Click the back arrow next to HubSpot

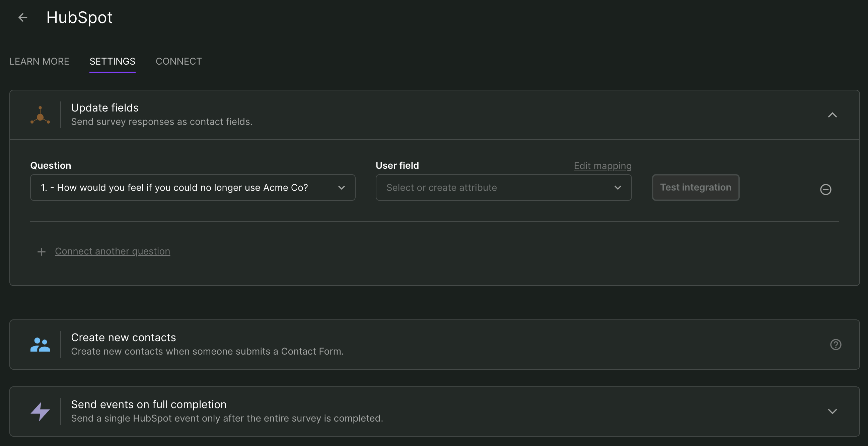(22, 17)
